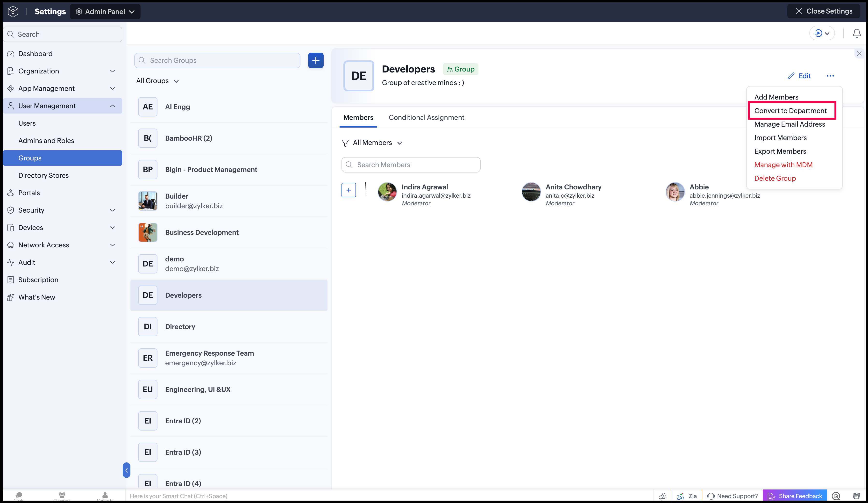Viewport: 868px width, 503px height.
Task: Open the Zia assistant
Action: tap(687, 496)
